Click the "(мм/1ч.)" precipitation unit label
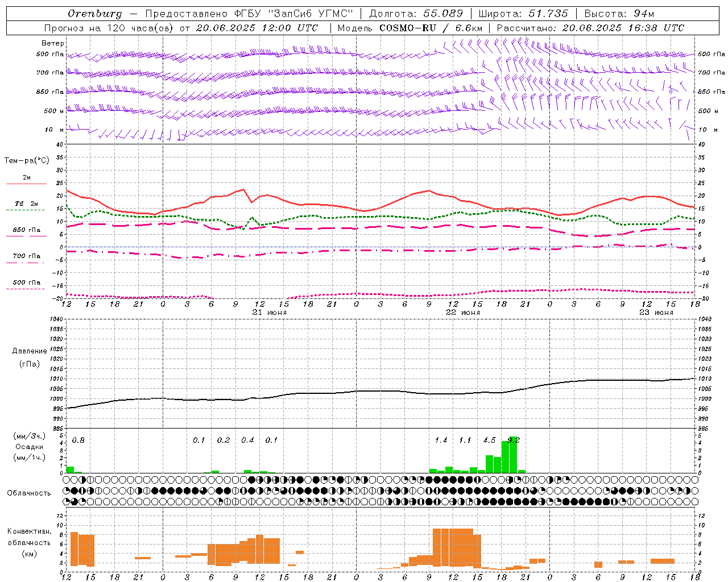 [x=29, y=458]
